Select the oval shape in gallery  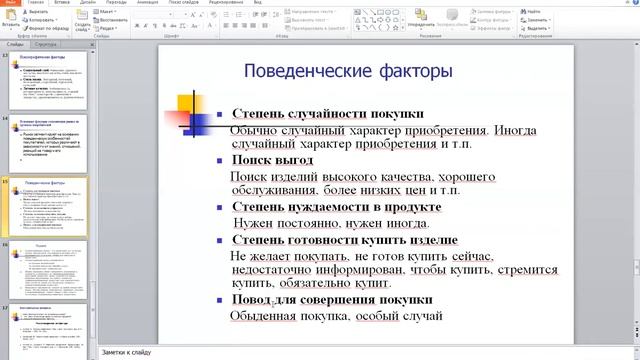coord(388,12)
